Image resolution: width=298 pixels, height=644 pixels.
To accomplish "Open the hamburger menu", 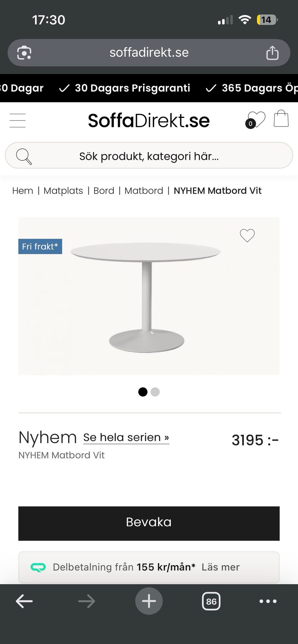I will tap(18, 120).
